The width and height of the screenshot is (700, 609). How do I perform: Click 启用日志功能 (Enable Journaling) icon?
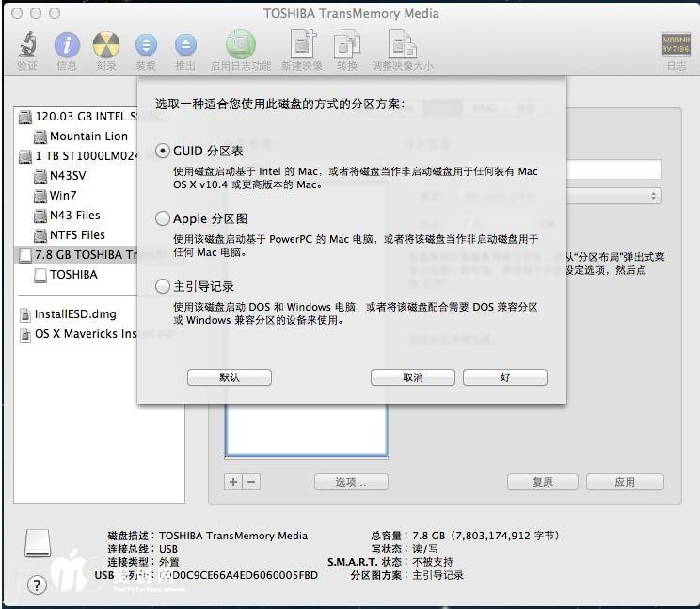coord(240,45)
